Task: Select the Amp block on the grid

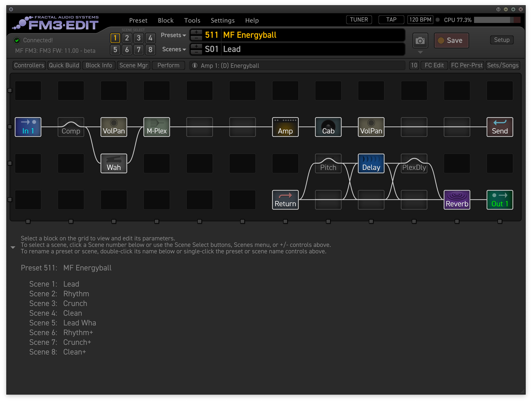Action: 285,127
